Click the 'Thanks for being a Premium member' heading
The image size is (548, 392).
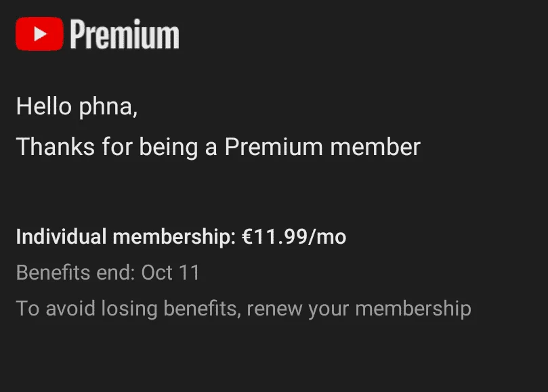[x=218, y=147]
